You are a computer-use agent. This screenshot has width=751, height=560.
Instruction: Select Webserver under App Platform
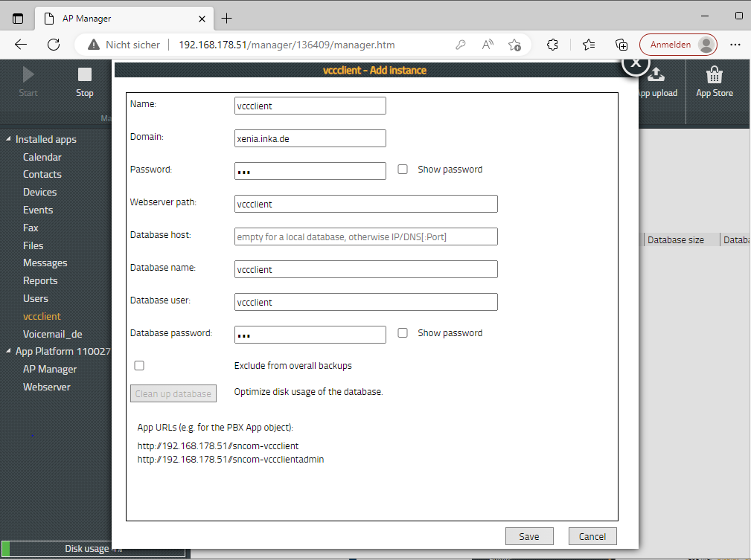click(x=47, y=387)
